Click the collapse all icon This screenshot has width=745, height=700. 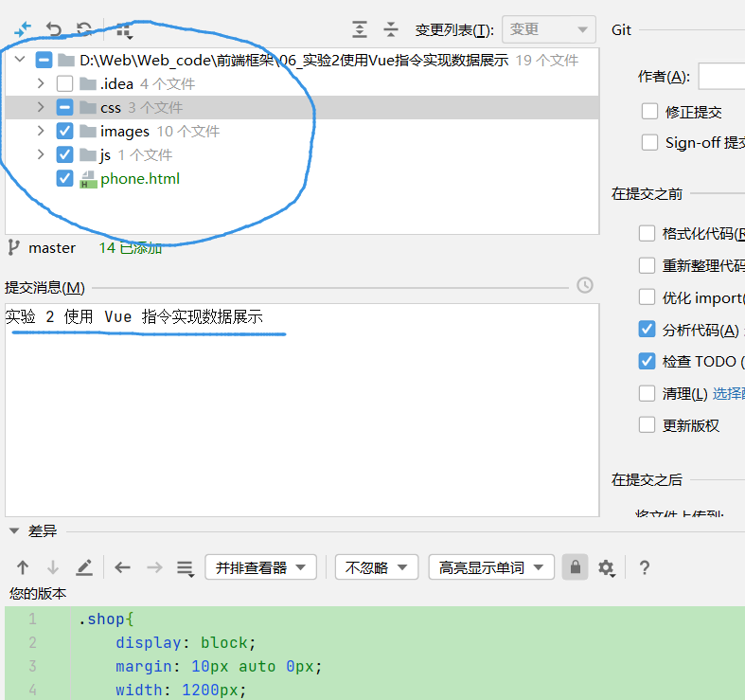pyautogui.click(x=391, y=30)
